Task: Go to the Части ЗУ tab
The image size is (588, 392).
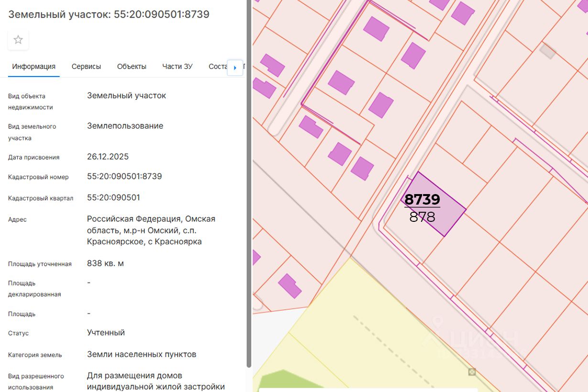Action: tap(177, 66)
